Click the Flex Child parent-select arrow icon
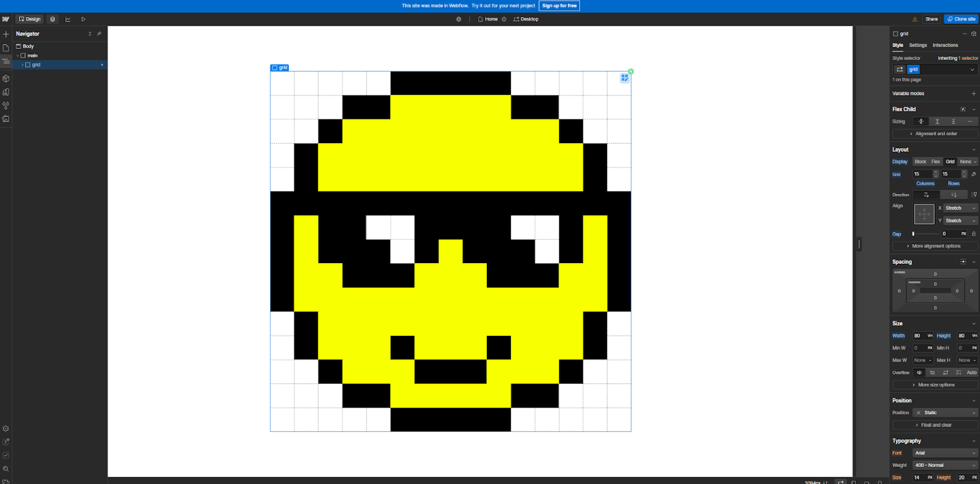Screen dimensions: 980x484 [963, 110]
